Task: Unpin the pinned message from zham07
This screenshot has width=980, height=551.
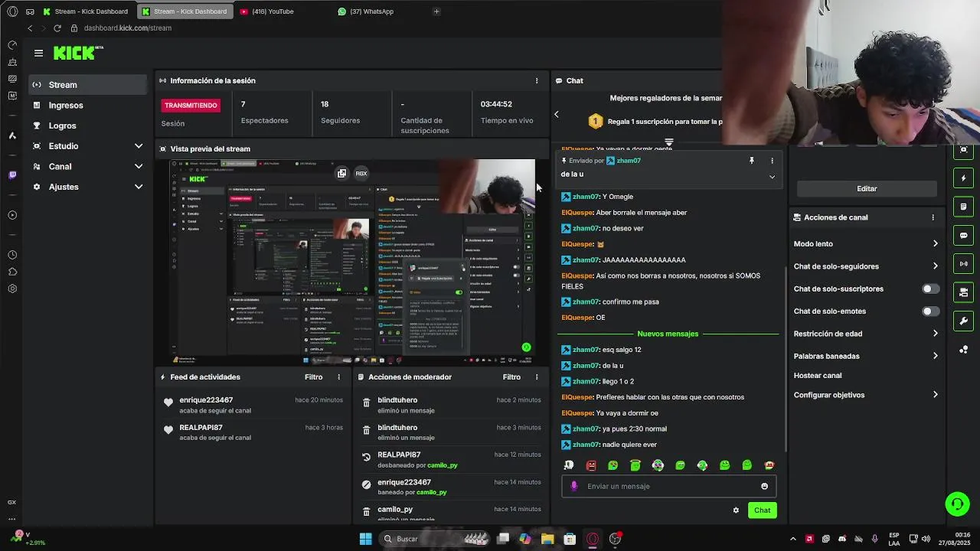Action: pyautogui.click(x=752, y=161)
